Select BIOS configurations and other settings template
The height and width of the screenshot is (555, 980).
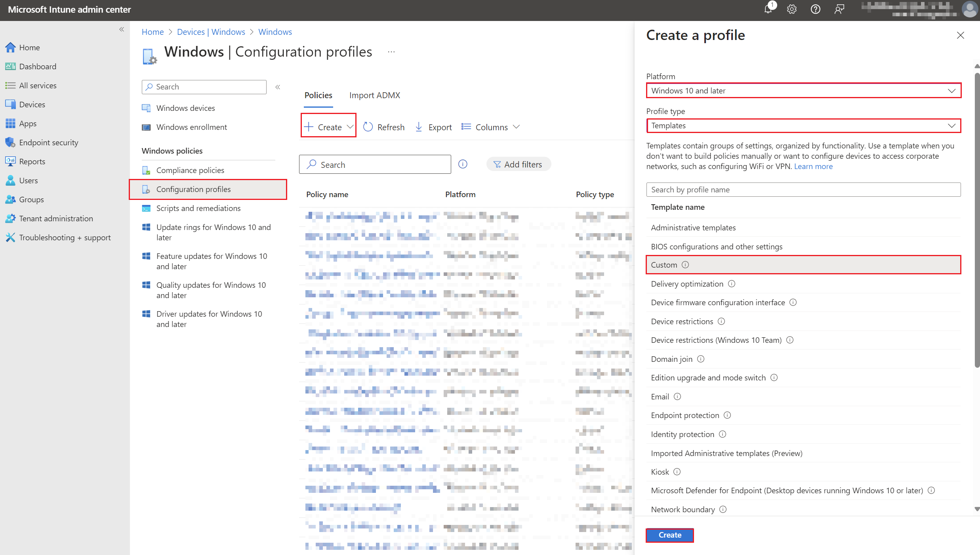[804, 247]
